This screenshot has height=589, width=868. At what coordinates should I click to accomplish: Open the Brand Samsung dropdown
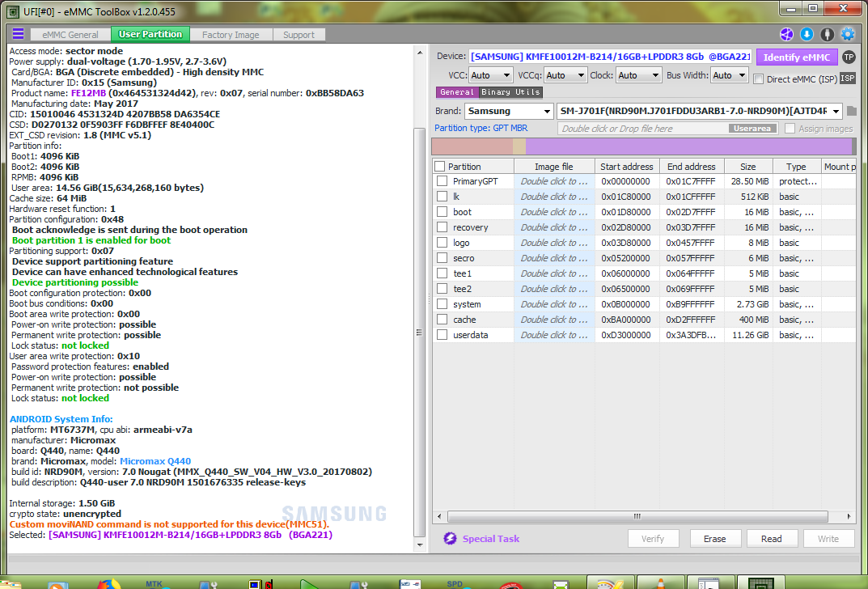[509, 112]
